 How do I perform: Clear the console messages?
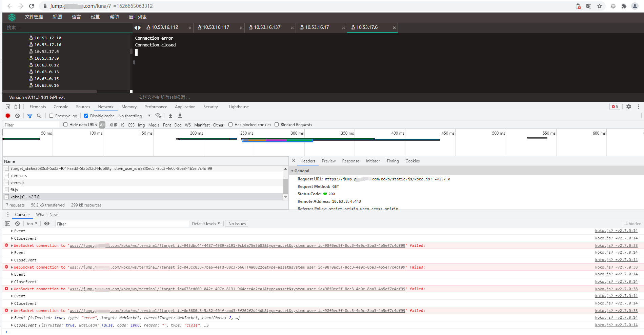point(17,223)
